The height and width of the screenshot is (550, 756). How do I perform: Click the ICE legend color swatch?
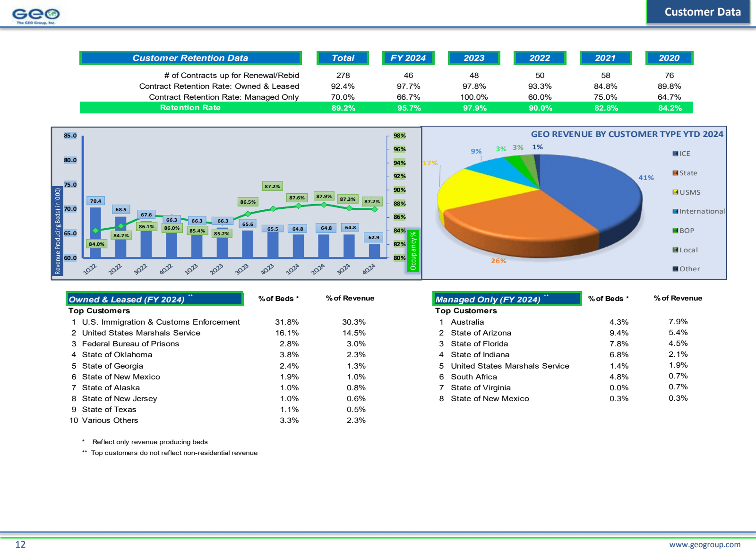coord(675,154)
